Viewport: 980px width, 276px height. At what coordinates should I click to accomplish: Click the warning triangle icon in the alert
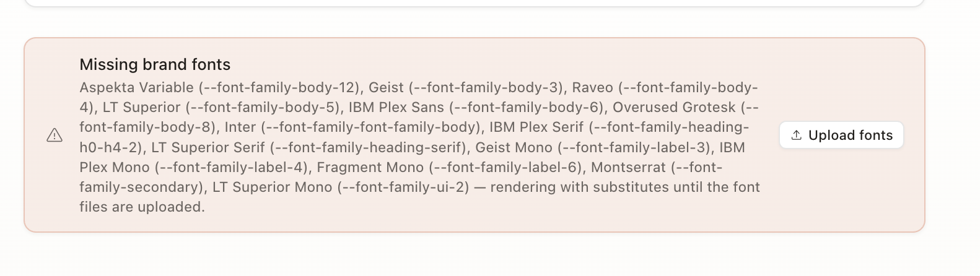(x=55, y=135)
